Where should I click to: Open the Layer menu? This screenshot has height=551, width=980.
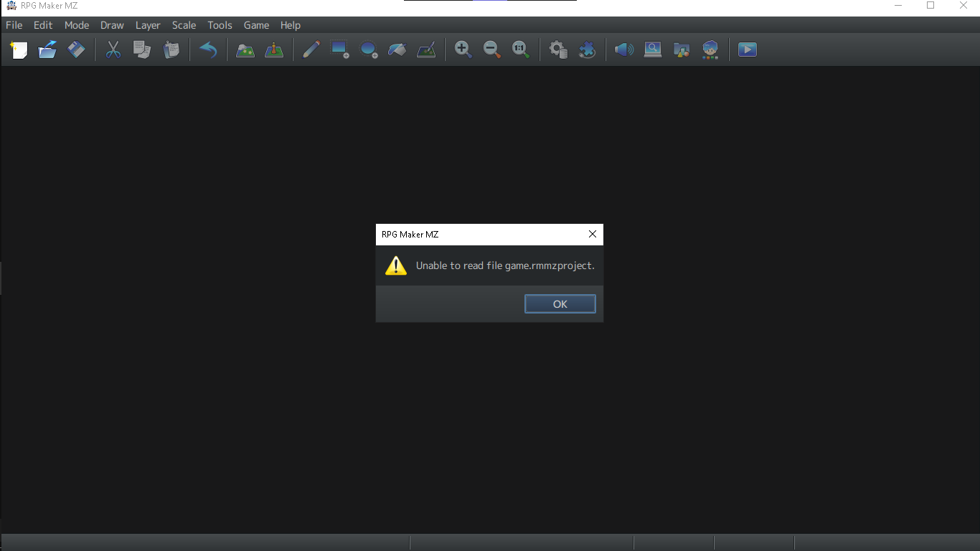point(148,25)
